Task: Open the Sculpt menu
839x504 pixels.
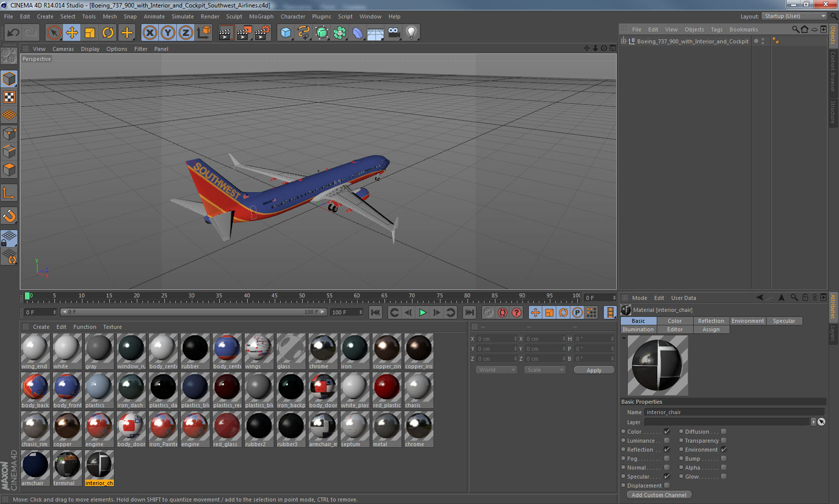Action: click(x=234, y=16)
